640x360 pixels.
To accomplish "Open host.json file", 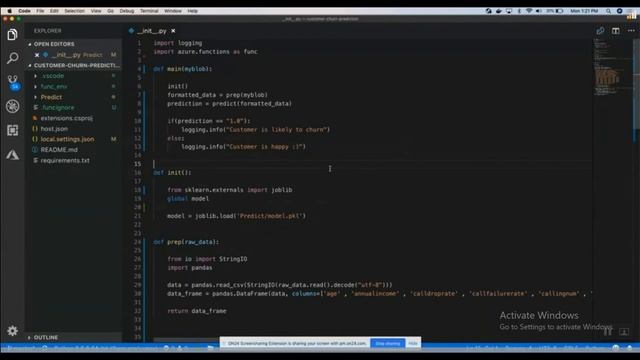I will pyautogui.click(x=54, y=129).
